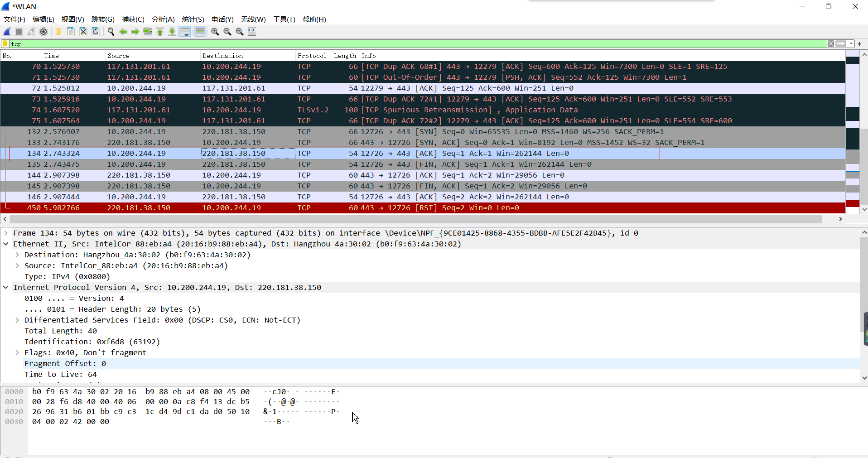Add a filter button with the plus
The height and width of the screenshot is (458, 868).
coord(859,44)
